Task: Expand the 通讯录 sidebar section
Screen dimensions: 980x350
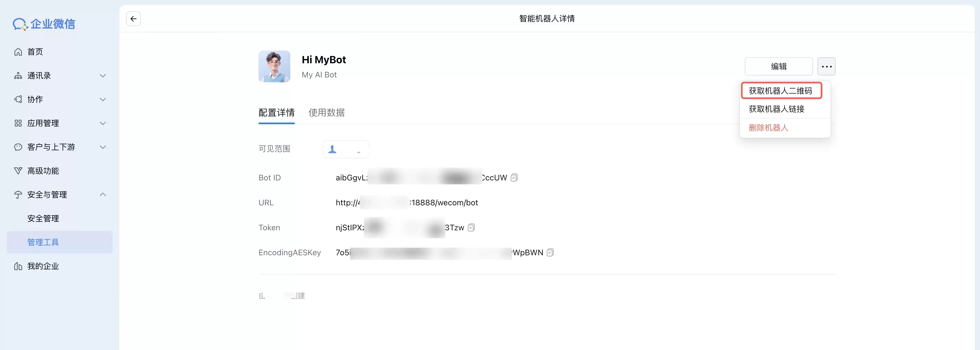Action: 103,75
